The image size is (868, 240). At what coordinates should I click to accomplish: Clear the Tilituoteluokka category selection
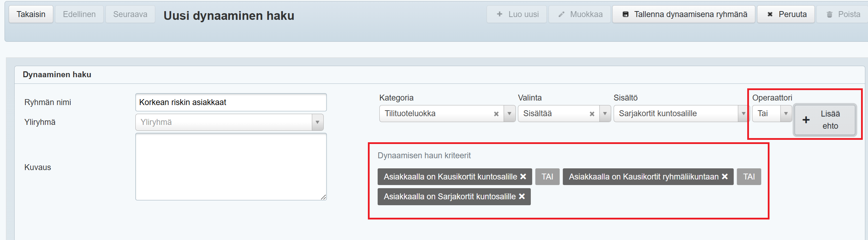(x=496, y=114)
